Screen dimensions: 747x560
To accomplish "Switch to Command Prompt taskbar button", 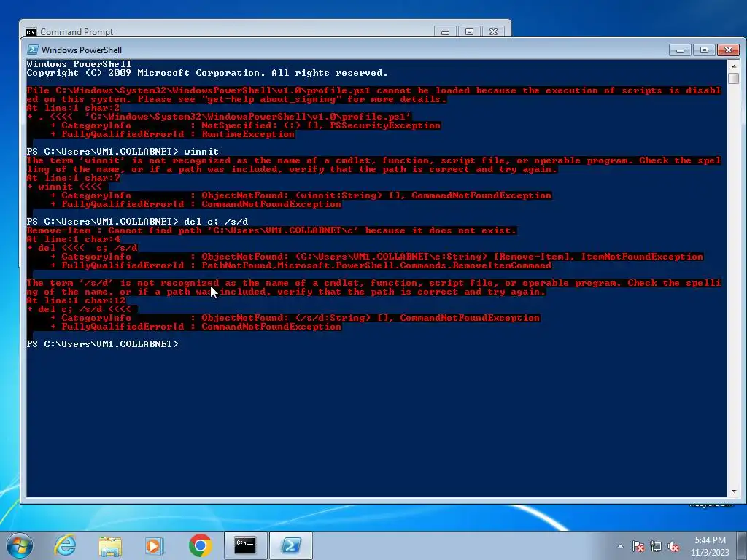I will point(245,545).
